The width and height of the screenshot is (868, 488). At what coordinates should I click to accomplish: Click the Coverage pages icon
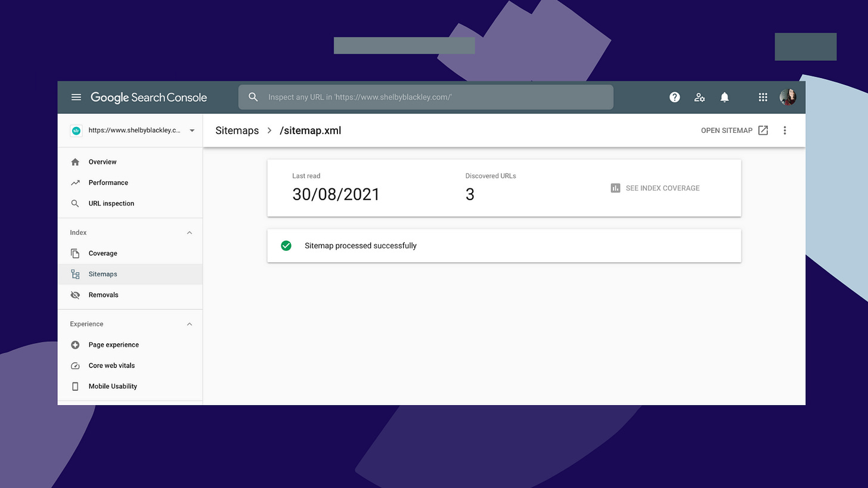pos(75,253)
